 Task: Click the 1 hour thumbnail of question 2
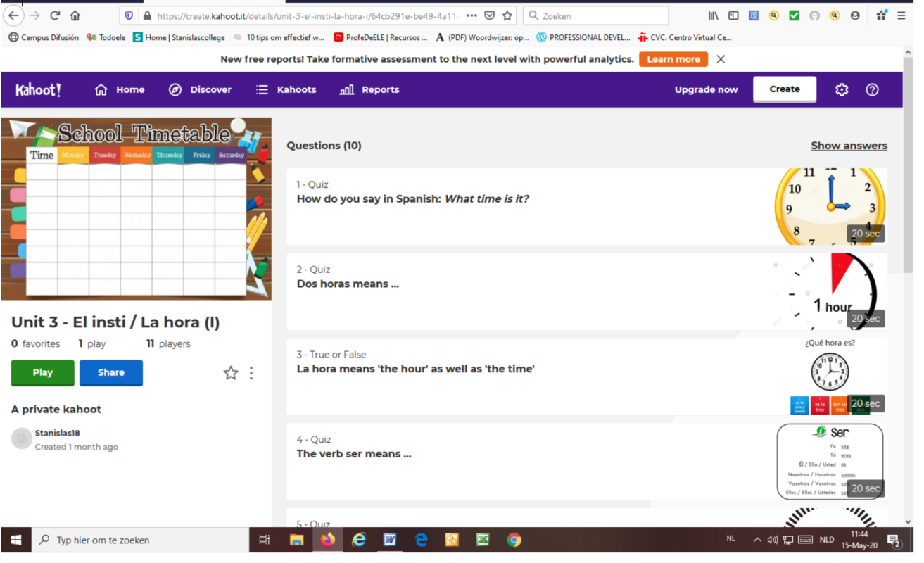coord(830,291)
